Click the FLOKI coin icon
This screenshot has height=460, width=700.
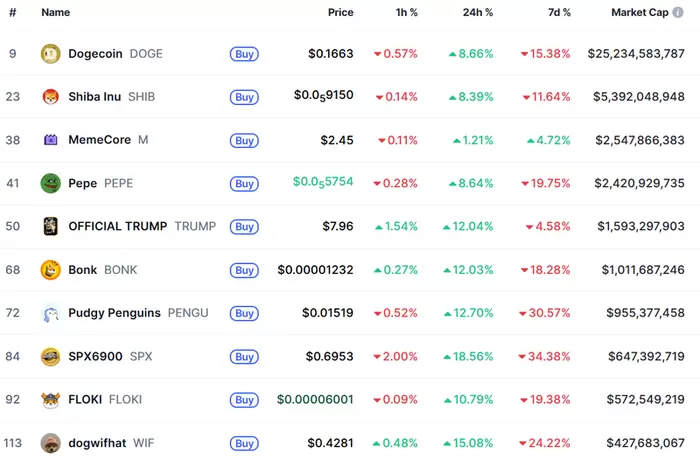pos(50,399)
